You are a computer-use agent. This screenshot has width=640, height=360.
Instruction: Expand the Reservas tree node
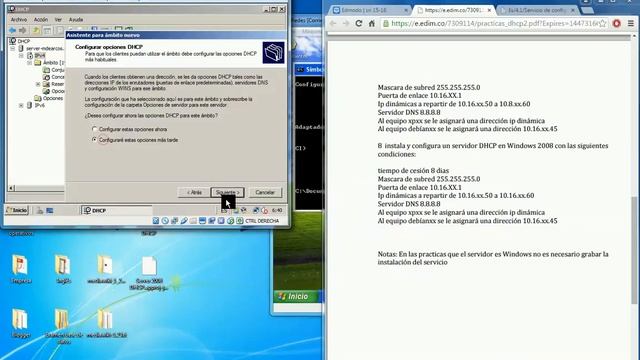[x=38, y=84]
